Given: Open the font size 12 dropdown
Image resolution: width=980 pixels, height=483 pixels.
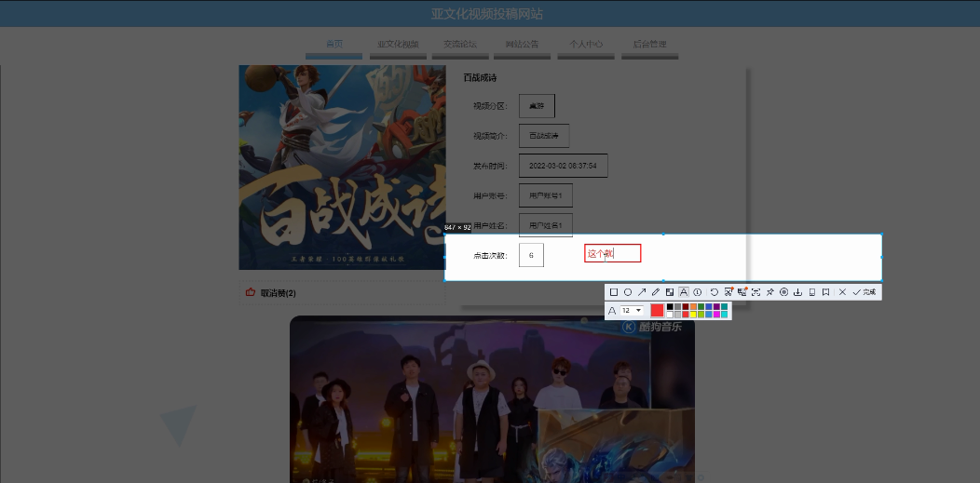Looking at the screenshot, I should click(632, 310).
